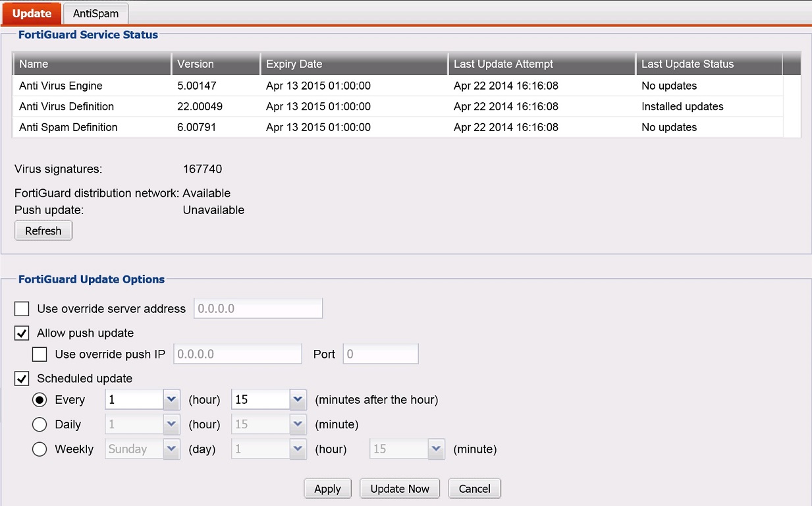Image resolution: width=812 pixels, height=506 pixels.
Task: Click No updates status for Anti Virus Engine
Action: point(669,86)
